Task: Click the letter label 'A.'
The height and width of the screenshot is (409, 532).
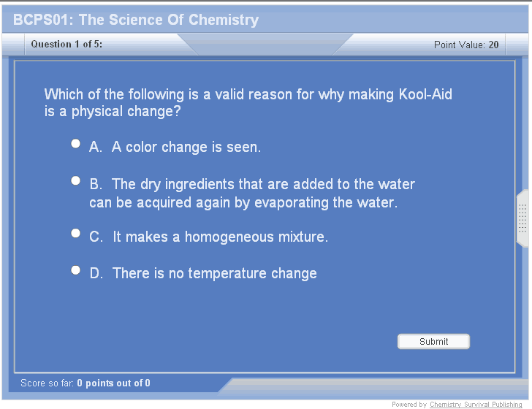Action: tap(95, 148)
